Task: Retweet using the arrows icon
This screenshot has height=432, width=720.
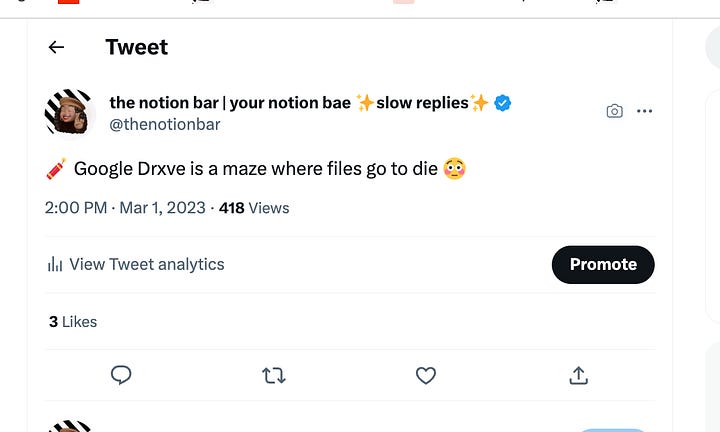Action: pos(274,376)
